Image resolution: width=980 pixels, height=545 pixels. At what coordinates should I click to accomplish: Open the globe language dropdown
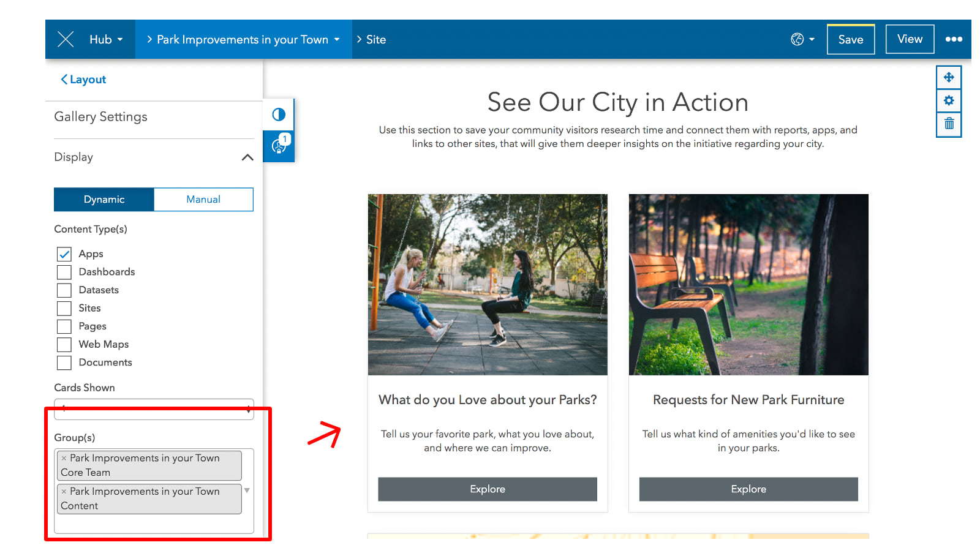(802, 39)
